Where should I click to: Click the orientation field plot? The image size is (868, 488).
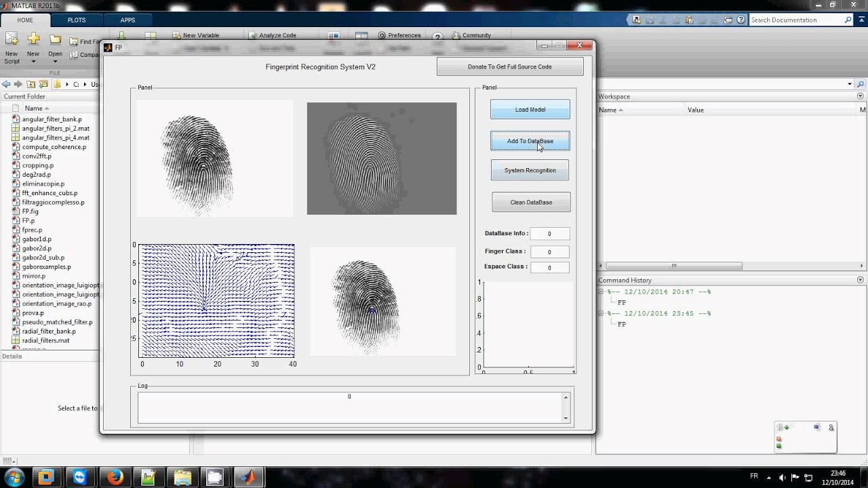coord(216,301)
